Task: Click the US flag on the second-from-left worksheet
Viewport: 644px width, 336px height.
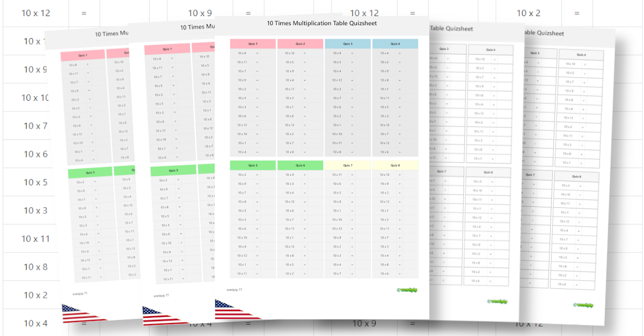Action: click(x=157, y=316)
